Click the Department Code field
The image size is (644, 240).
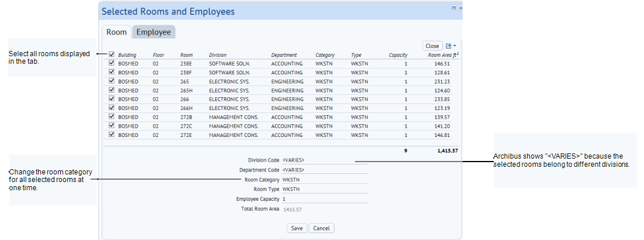click(325, 170)
